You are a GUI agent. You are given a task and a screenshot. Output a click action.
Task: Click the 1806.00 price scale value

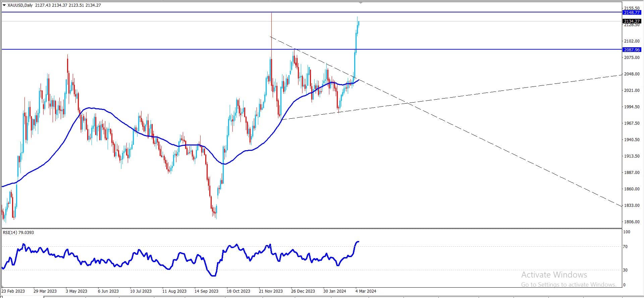[632, 222]
